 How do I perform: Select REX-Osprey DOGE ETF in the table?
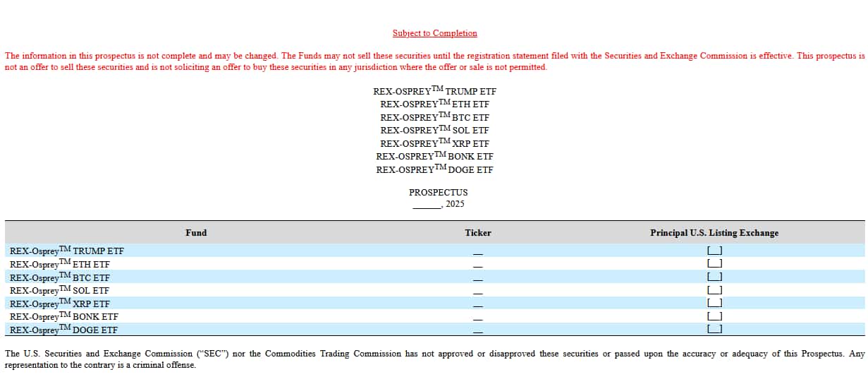pos(64,330)
